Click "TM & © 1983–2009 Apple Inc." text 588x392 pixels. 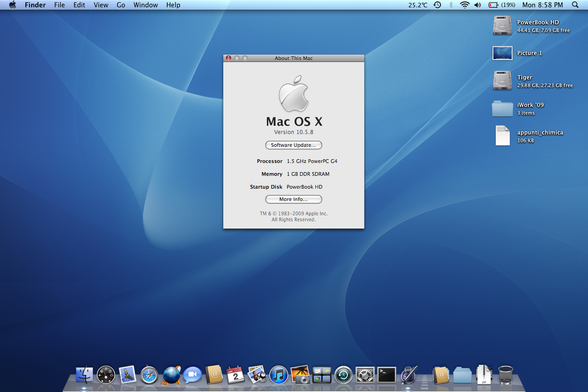[294, 213]
